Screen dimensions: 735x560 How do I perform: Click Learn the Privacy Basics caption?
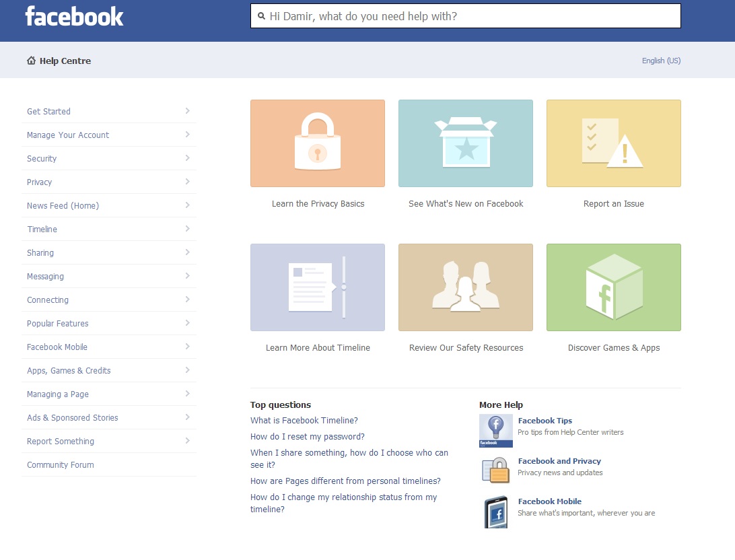[x=318, y=204]
